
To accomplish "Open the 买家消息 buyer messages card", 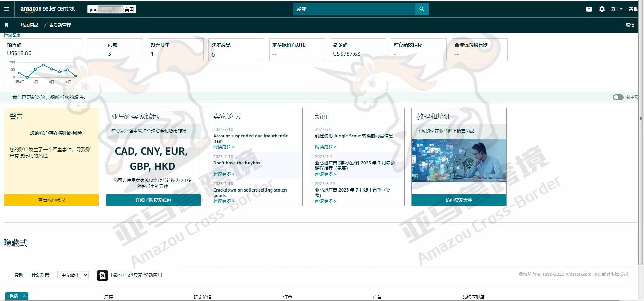I will [236, 49].
